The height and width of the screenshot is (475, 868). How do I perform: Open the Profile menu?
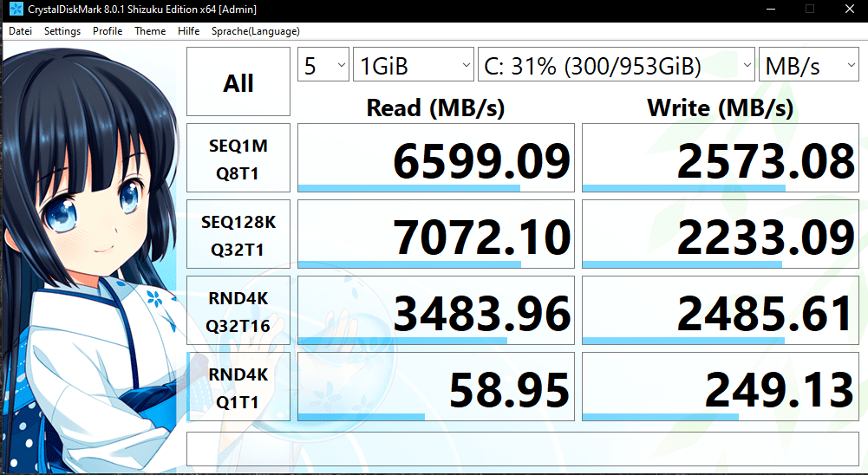tap(108, 31)
